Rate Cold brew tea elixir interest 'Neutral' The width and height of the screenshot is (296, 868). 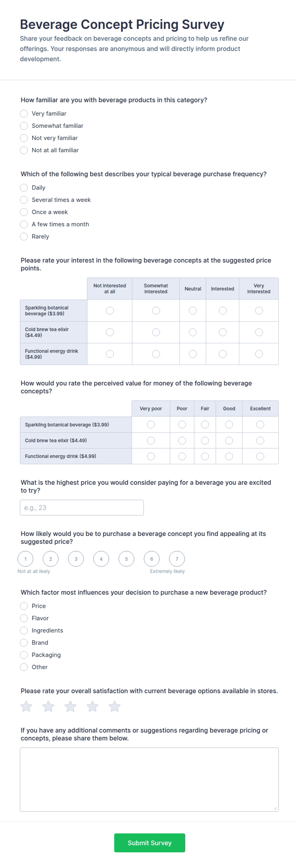pyautogui.click(x=193, y=332)
